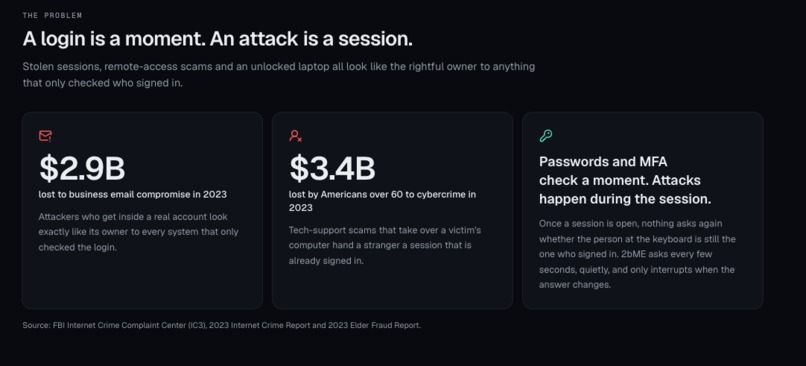Select the 'THE PROBLEM' section label

click(52, 15)
